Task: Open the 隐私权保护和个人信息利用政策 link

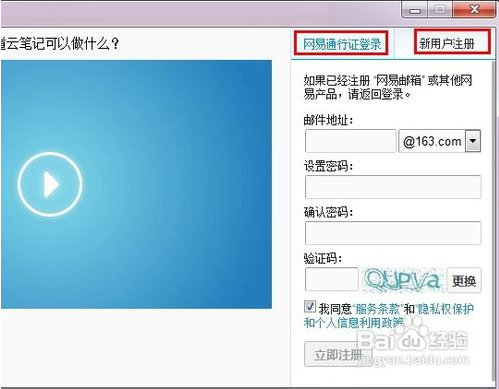Action: coord(389,316)
